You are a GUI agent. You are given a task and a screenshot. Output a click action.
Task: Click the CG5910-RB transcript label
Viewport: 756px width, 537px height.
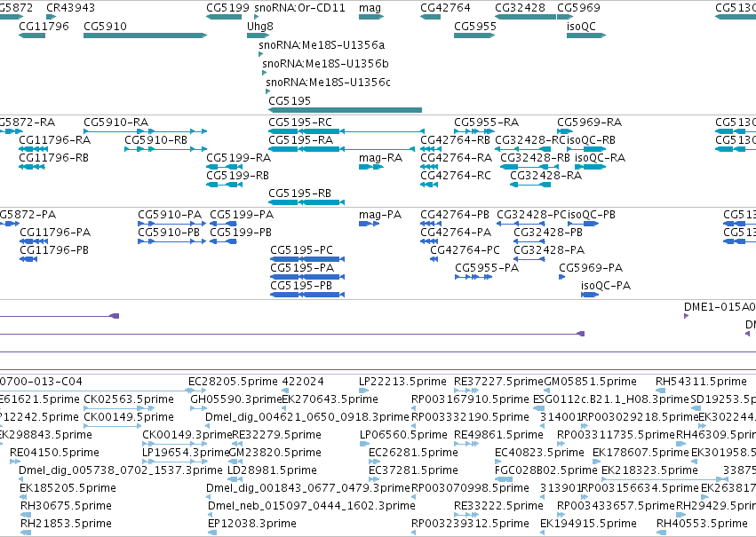[155, 140]
